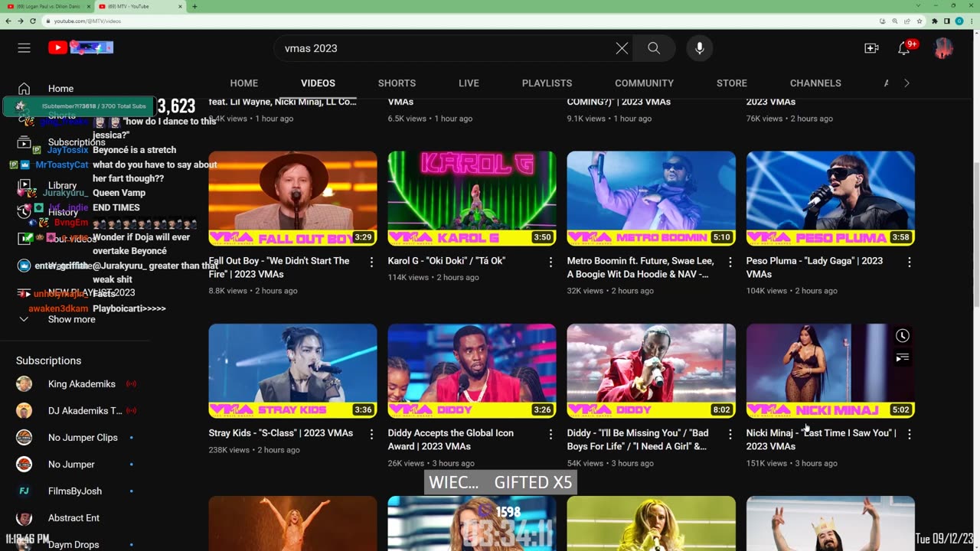Click the magnifier search button
This screenshot has width=980, height=551.
pos(654,48)
